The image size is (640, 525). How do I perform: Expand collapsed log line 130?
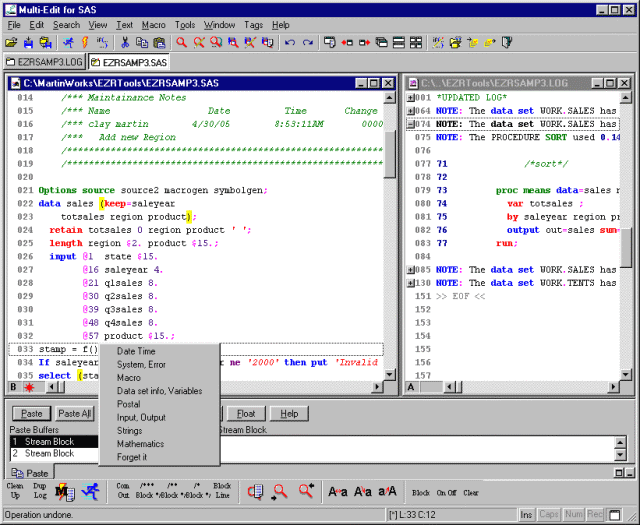[412, 283]
